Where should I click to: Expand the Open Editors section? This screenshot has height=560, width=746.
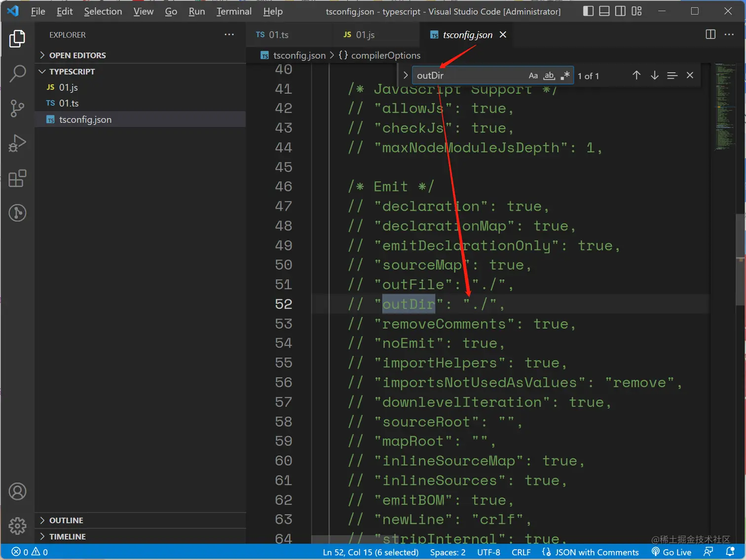[140, 55]
